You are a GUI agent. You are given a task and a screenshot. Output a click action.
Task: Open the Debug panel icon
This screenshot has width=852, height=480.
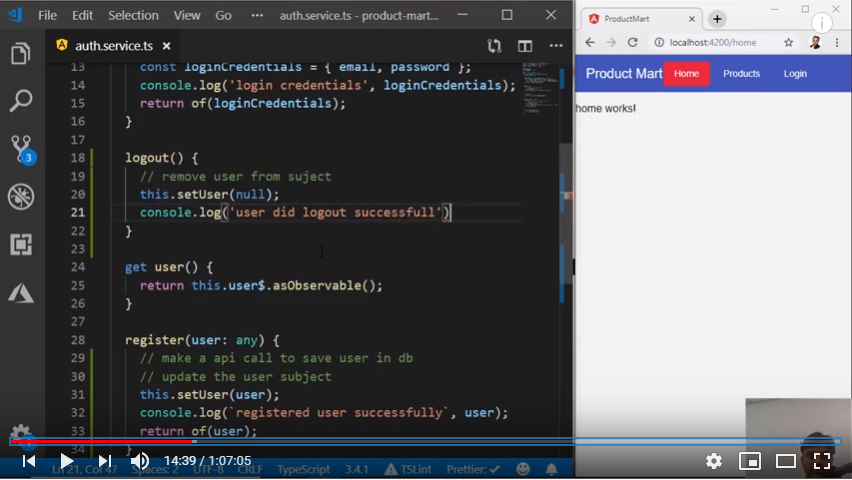(x=21, y=197)
